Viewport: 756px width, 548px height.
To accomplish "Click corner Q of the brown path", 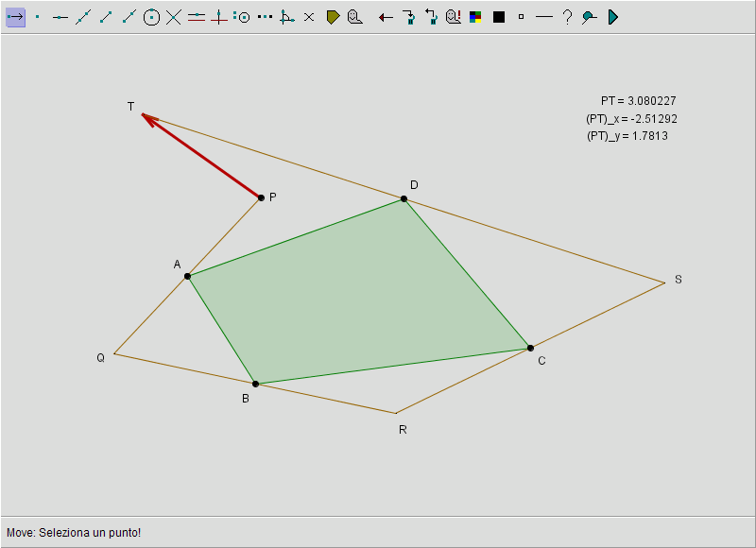I will [114, 353].
